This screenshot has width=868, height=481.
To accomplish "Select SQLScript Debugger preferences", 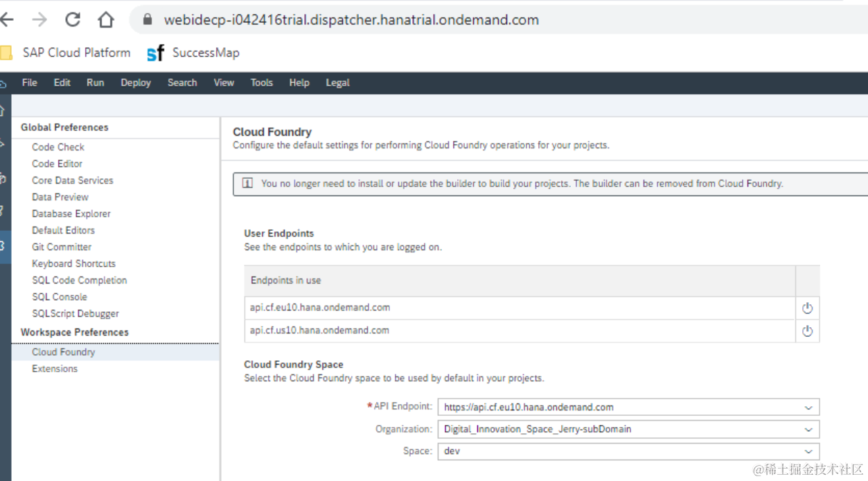I will (x=76, y=313).
